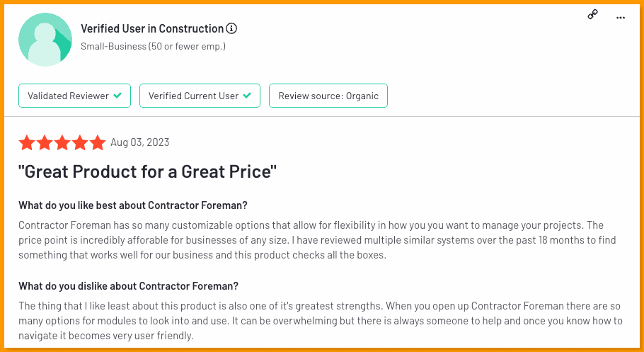
Task: Click the Verified Current User checkmark icon
Action: point(247,96)
